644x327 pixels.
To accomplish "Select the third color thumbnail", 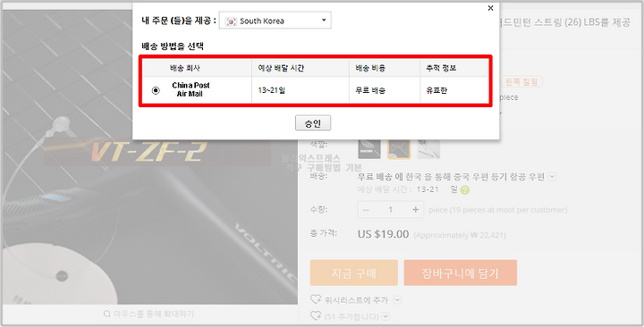I will click(x=428, y=148).
